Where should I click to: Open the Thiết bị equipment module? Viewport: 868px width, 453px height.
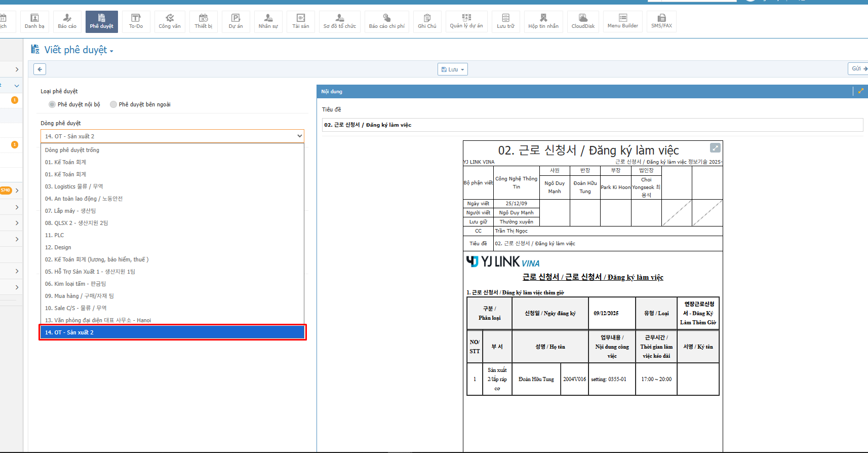tap(203, 21)
